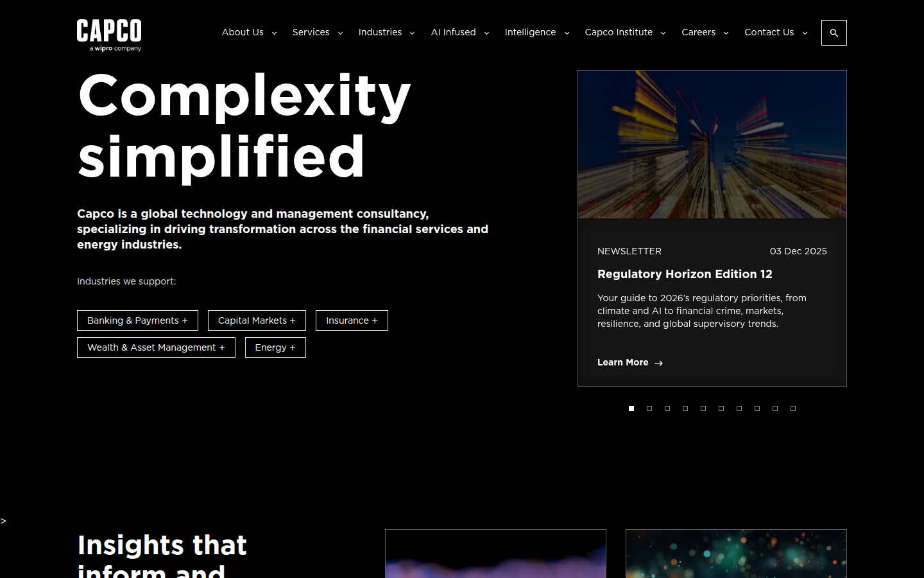Screen dimensions: 924x578
Task: Expand the Industries navigation menu
Action: pos(386,32)
